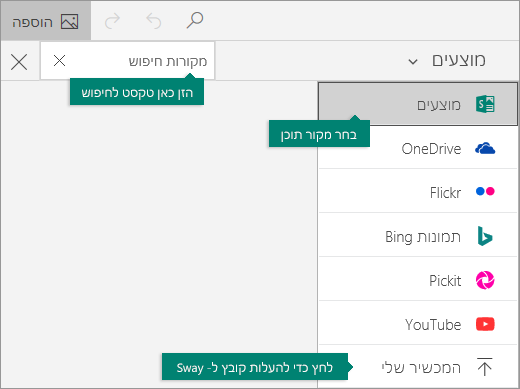Click the undo arrow icon
The width and height of the screenshot is (520, 389).
[154, 21]
